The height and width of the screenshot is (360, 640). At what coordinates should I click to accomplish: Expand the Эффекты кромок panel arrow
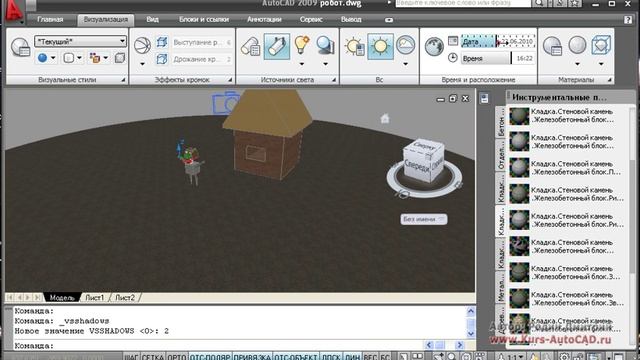(230, 80)
